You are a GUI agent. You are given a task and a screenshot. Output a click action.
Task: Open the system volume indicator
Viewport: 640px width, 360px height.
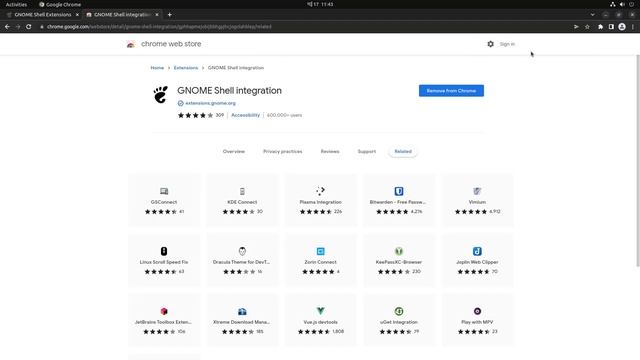pyautogui.click(x=622, y=4)
